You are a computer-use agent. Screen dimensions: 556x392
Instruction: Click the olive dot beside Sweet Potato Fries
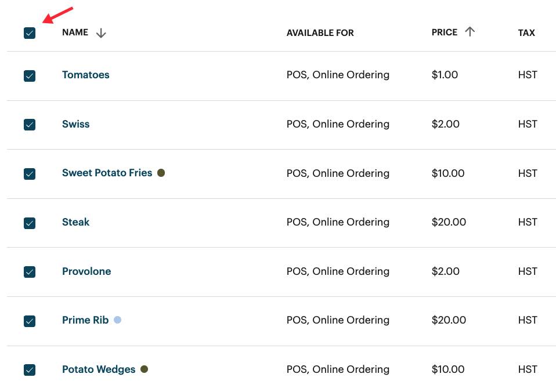[x=161, y=173]
